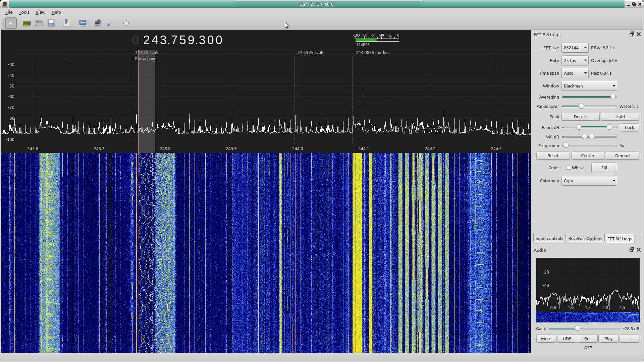This screenshot has width=644, height=362.
Task: Toggle Peak Hold on the panadapter
Action: coord(620,117)
